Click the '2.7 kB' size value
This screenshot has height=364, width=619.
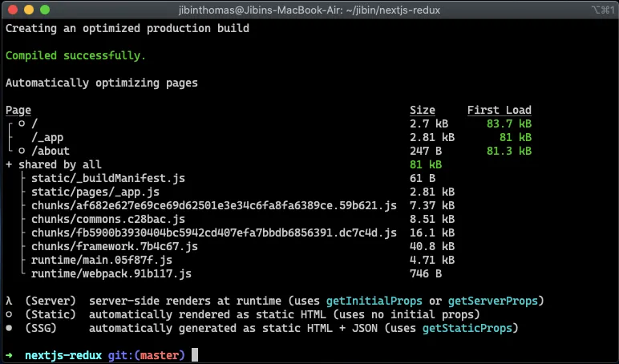point(429,123)
